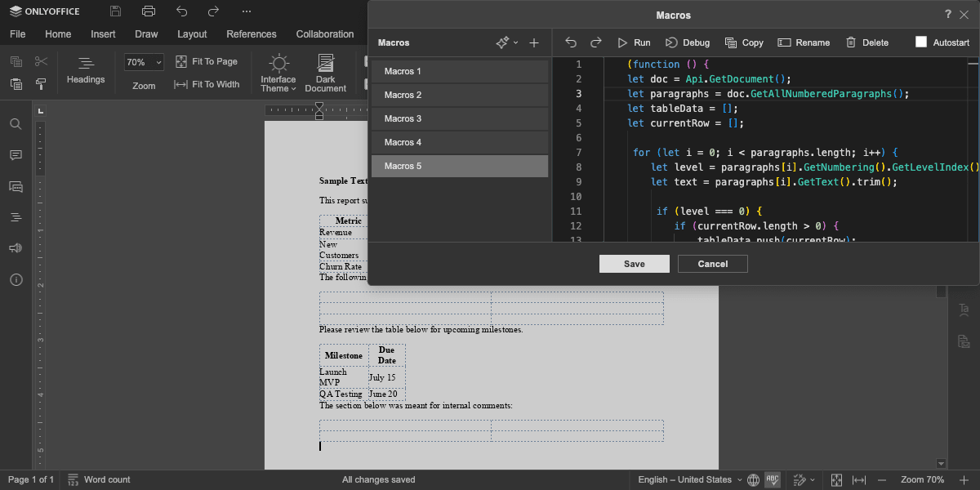Delete the selected macro
The height and width of the screenshot is (490, 980).
[866, 42]
